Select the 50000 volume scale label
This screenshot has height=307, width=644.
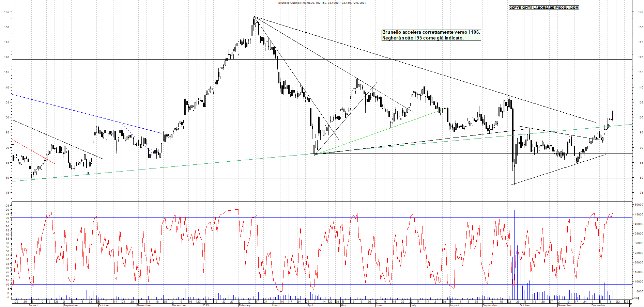click(639, 205)
